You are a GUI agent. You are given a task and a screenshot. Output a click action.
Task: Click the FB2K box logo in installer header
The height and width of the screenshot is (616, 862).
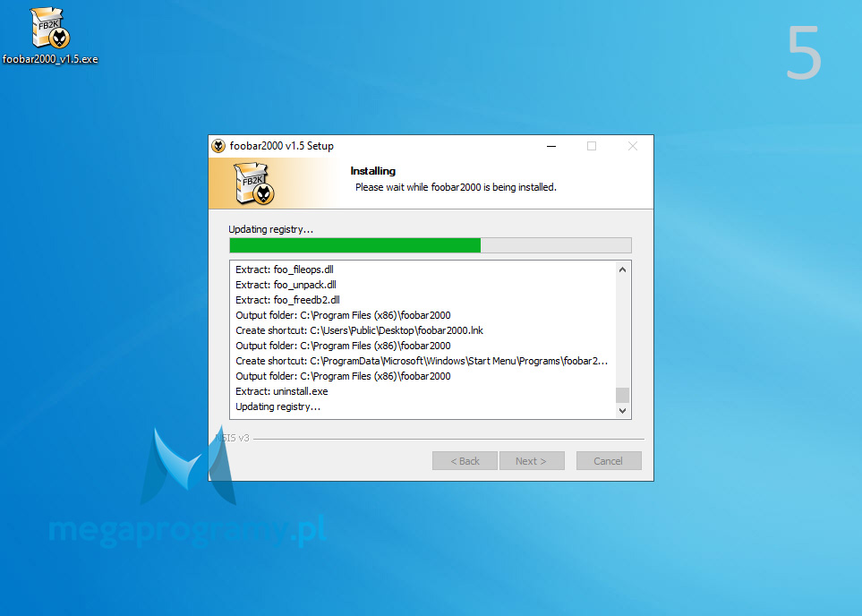(254, 184)
